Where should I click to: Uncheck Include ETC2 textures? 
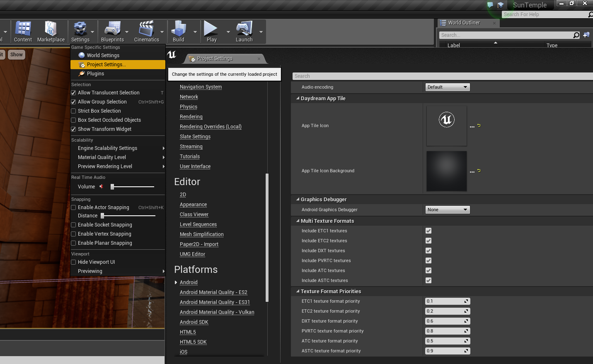(428, 241)
